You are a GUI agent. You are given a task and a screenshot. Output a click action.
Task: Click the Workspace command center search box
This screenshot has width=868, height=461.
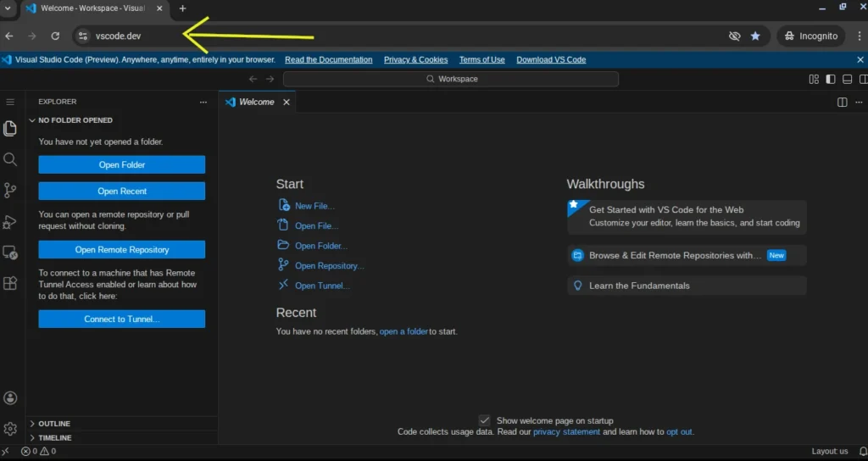pyautogui.click(x=451, y=79)
